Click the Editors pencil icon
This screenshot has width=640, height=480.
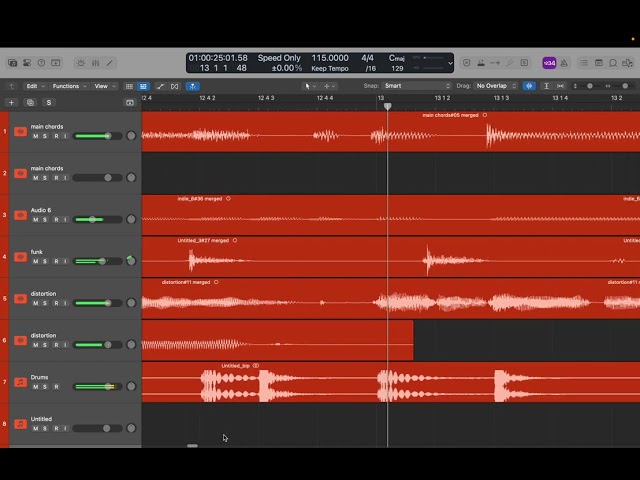(110, 63)
